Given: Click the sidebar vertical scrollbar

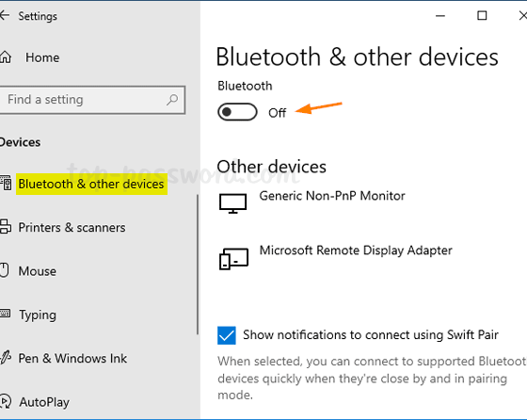Looking at the screenshot, I should click(198, 265).
